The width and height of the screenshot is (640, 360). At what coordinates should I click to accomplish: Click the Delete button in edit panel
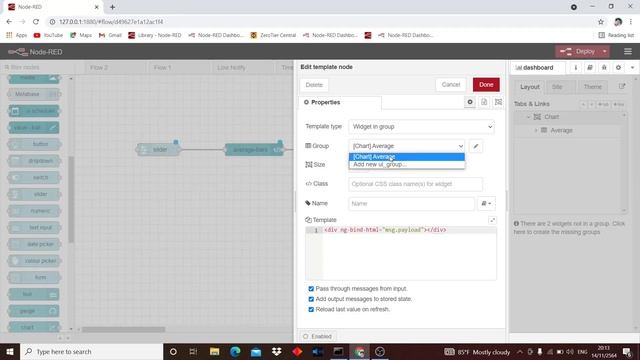tap(314, 85)
